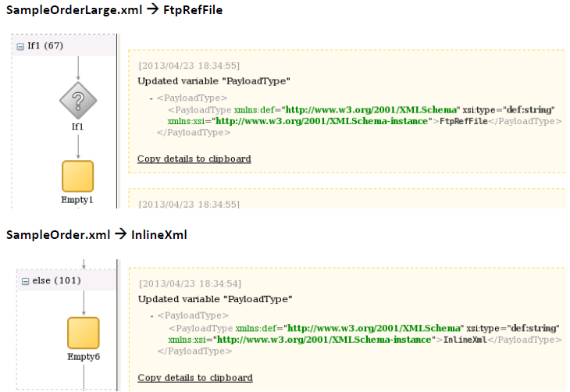Click the If1 diamond condition icon
570x392 pixels.
[x=78, y=99]
